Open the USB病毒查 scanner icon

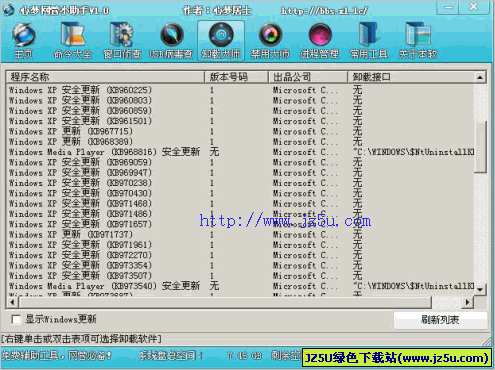tap(171, 41)
